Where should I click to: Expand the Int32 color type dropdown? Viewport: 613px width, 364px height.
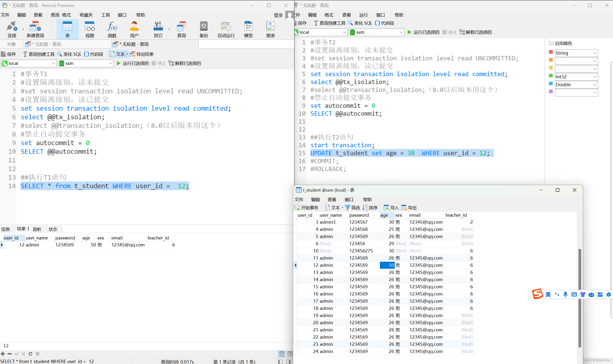click(x=595, y=77)
